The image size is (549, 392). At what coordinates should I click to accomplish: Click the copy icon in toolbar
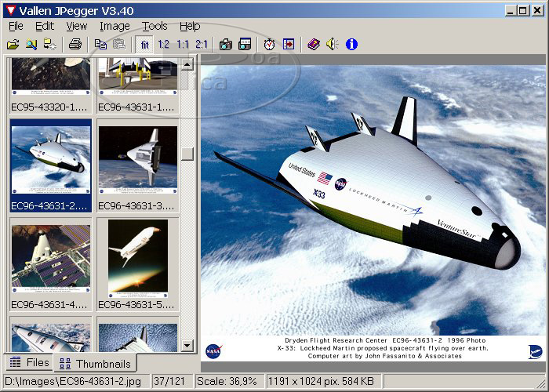pyautogui.click(x=100, y=44)
